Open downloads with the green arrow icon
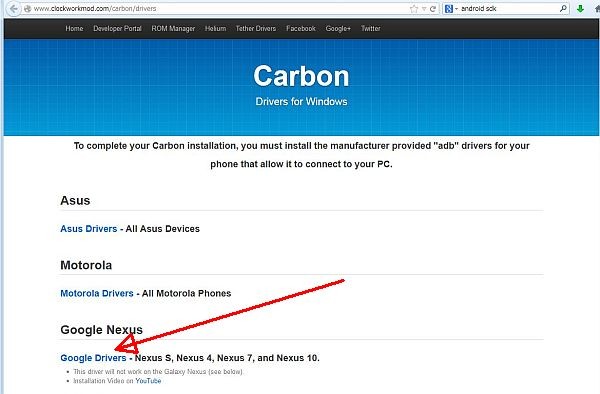 (580, 8)
